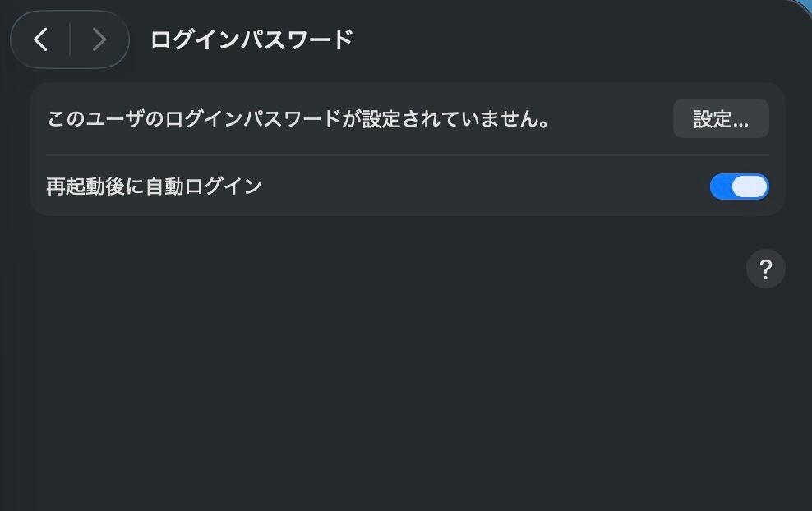This screenshot has width=812, height=511.
Task: Show help for login password settings
Action: click(x=765, y=269)
